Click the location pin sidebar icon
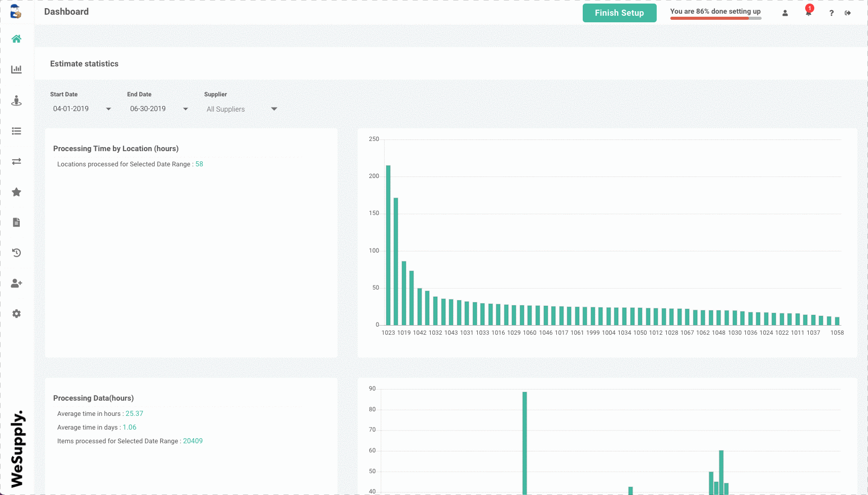The width and height of the screenshot is (868, 495). [x=16, y=100]
